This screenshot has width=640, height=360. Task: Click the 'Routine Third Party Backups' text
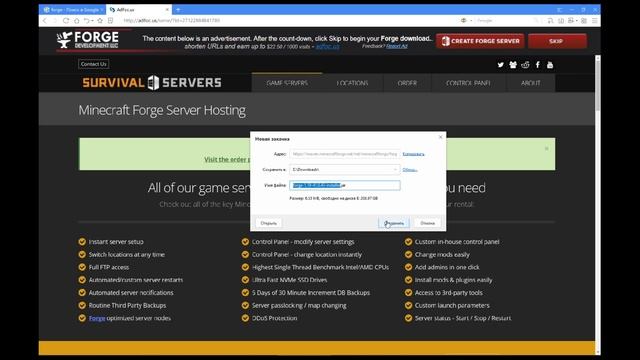click(127, 305)
